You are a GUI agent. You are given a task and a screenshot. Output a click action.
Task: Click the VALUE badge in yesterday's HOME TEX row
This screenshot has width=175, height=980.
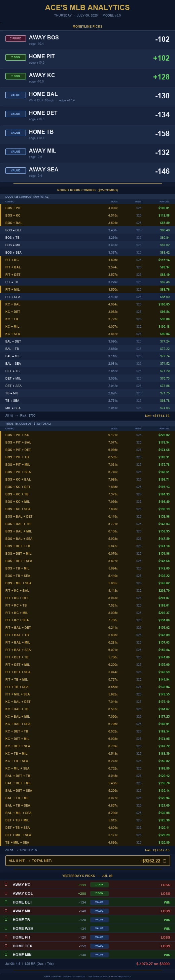tap(99, 946)
